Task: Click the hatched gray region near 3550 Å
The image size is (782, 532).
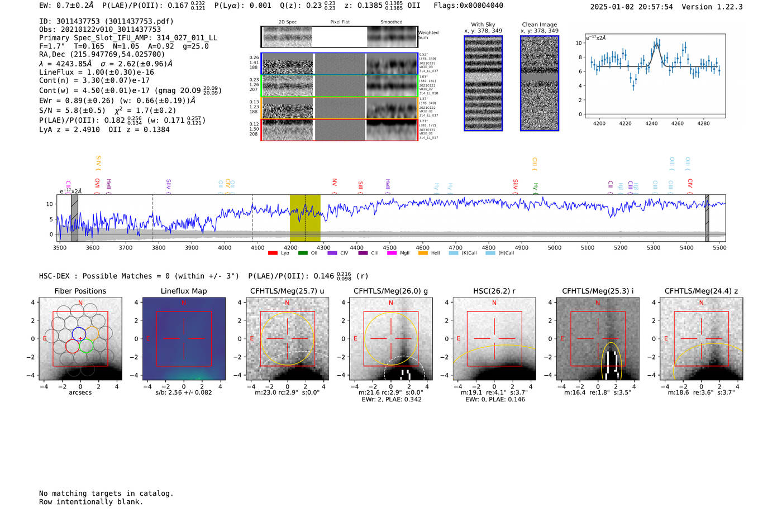Action: pos(74,218)
